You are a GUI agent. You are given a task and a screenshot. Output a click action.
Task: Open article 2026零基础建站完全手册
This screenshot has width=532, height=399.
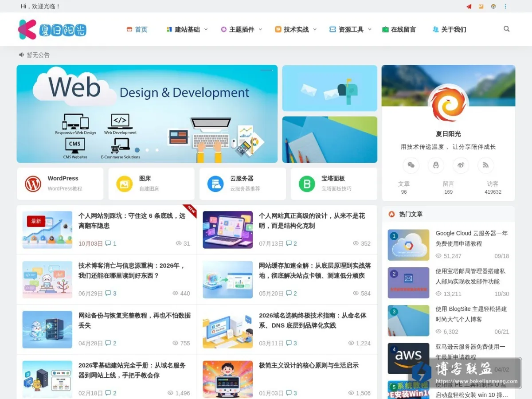pyautogui.click(x=132, y=370)
